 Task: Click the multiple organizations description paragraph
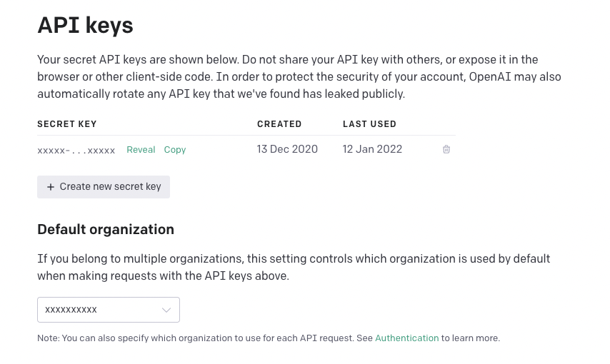point(293,267)
